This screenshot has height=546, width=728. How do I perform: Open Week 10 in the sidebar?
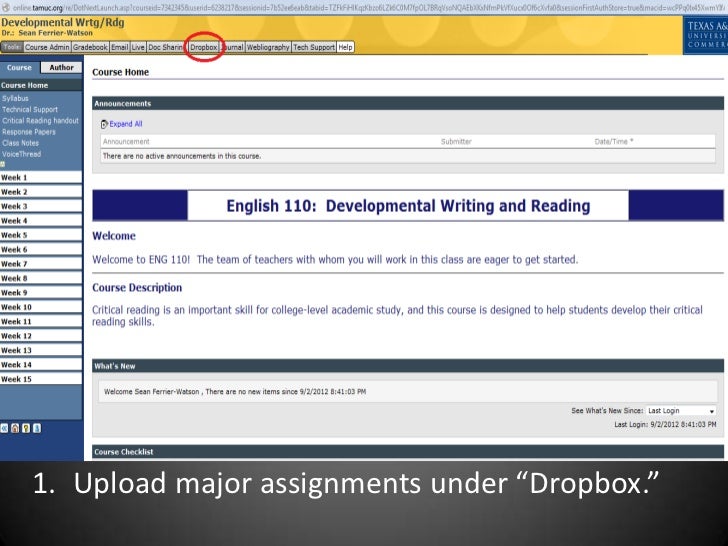(41, 307)
